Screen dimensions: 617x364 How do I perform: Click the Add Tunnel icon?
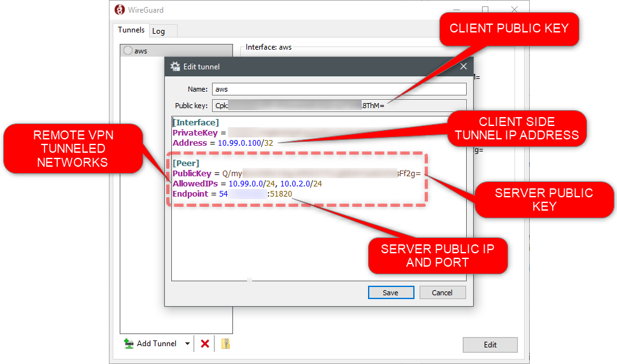[129, 344]
